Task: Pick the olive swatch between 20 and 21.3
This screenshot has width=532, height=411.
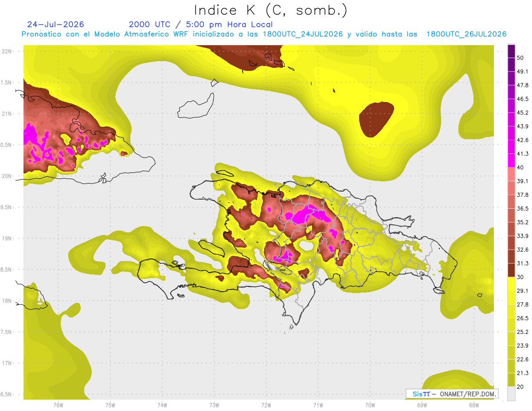Action: [x=511, y=380]
